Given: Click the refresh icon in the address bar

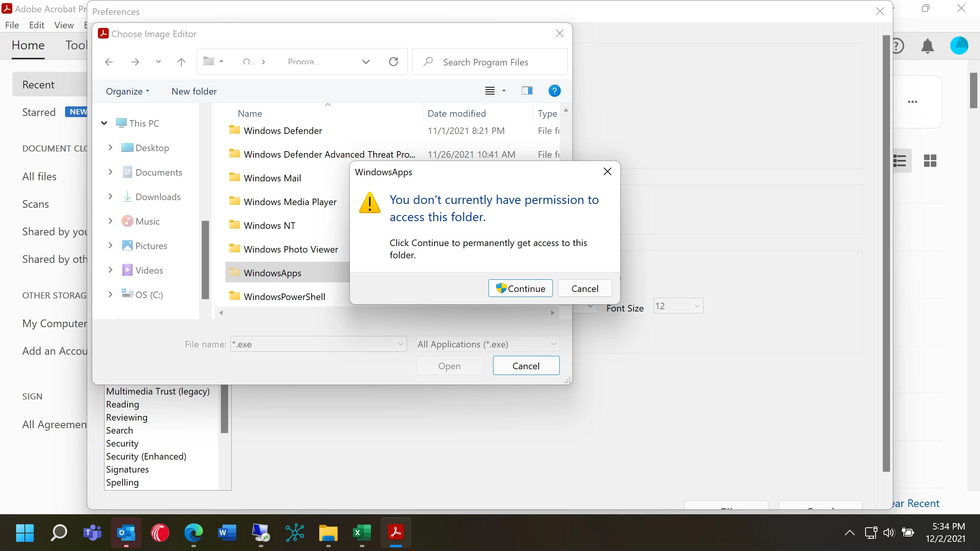Looking at the screenshot, I should [394, 62].
